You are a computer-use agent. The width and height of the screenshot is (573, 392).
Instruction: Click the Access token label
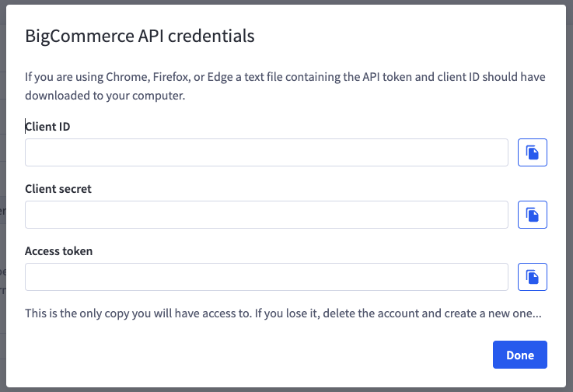[x=58, y=251]
